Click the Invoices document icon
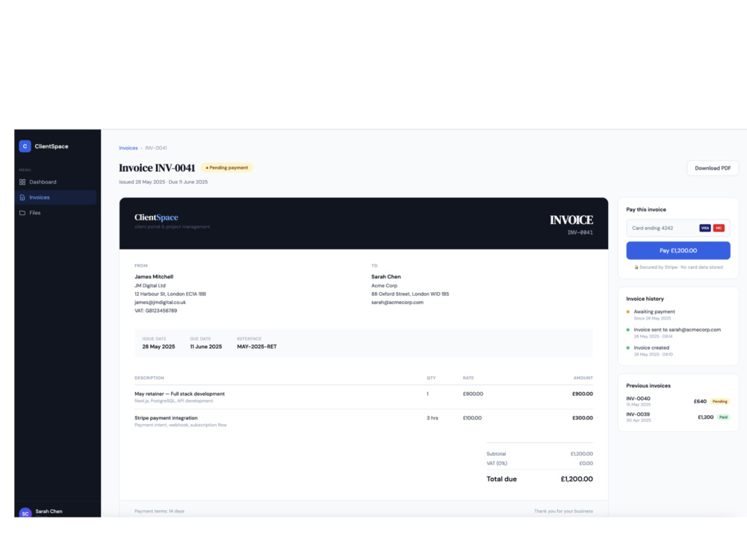Image resolution: width=747 pixels, height=560 pixels. (22, 197)
